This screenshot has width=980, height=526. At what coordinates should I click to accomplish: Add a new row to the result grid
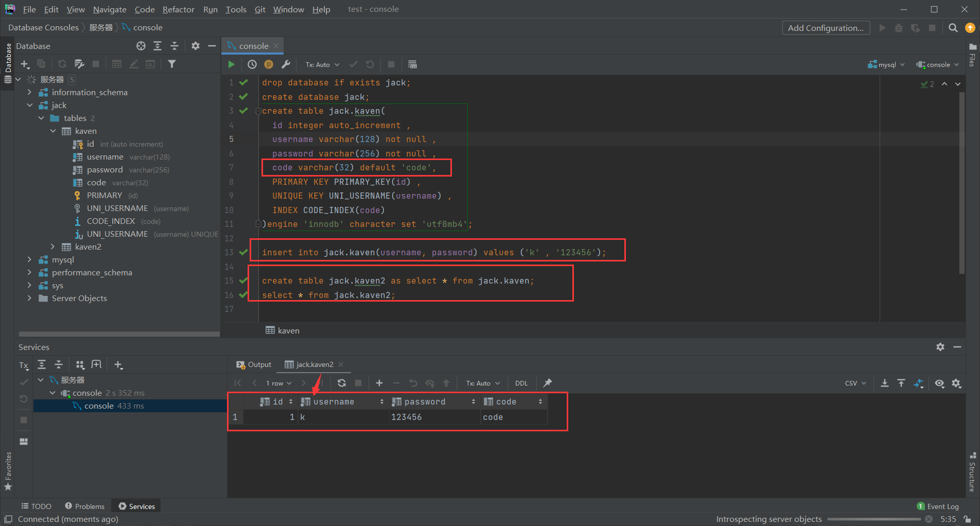(x=379, y=383)
